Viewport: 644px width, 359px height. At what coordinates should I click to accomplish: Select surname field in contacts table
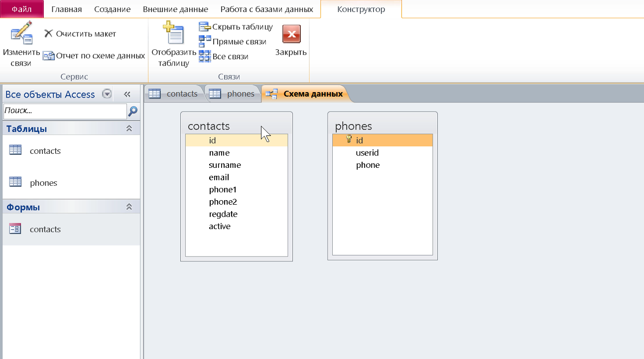coord(237,165)
